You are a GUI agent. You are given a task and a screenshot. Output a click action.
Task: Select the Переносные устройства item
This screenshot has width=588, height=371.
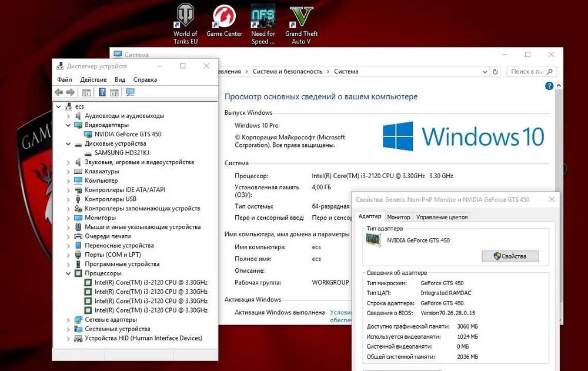[119, 245]
